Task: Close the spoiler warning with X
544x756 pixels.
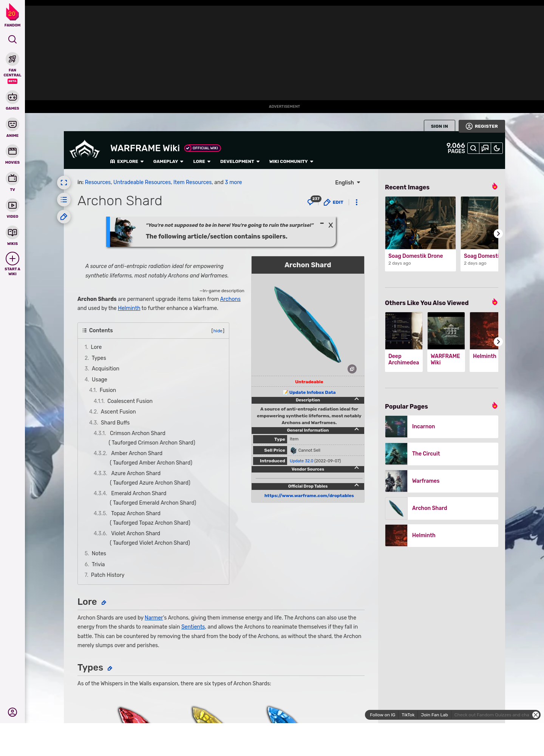Action: (x=331, y=225)
